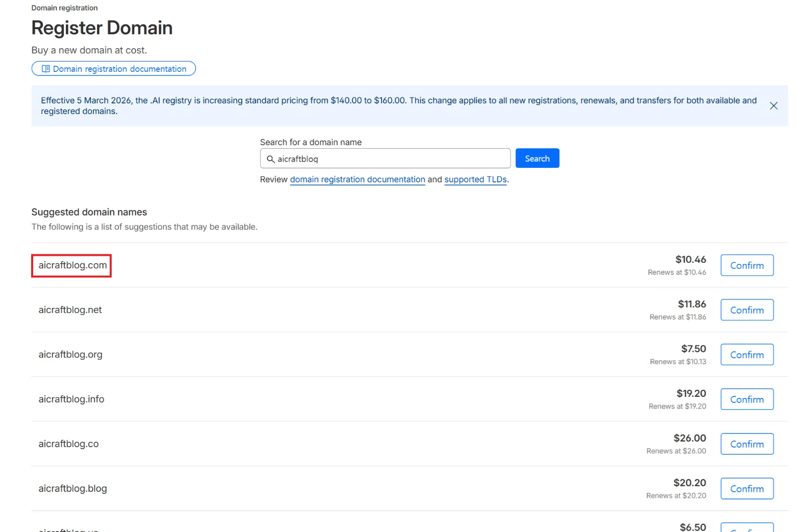Confirm purchase of aicraftblog.info
The image size is (804, 532).
[x=746, y=399]
